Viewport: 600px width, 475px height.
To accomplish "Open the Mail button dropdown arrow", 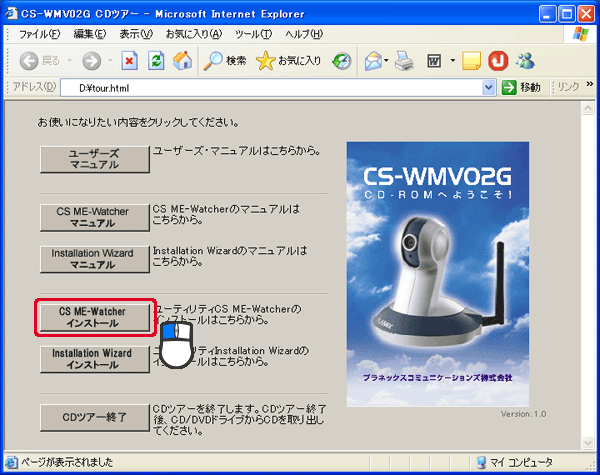I will [x=386, y=60].
